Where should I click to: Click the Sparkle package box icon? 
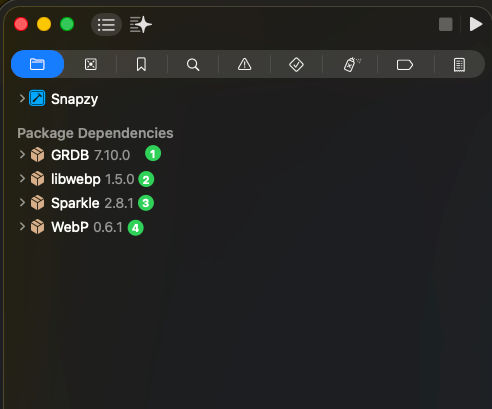[37, 203]
